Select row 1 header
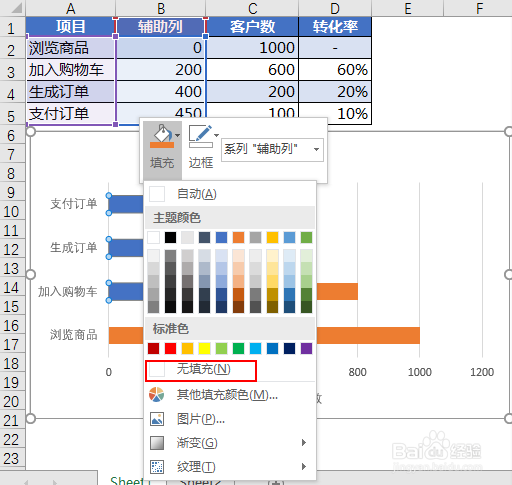512x485 pixels. click(12, 27)
